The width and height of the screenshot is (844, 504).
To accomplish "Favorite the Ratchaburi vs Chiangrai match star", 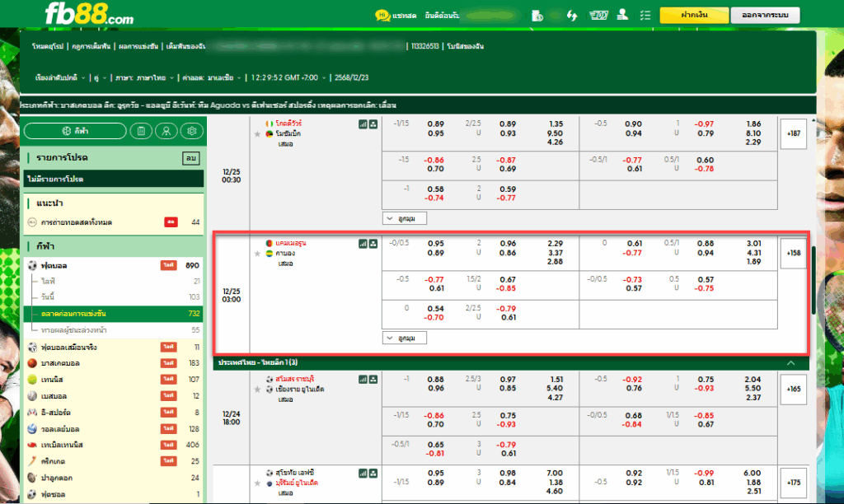I will click(257, 389).
